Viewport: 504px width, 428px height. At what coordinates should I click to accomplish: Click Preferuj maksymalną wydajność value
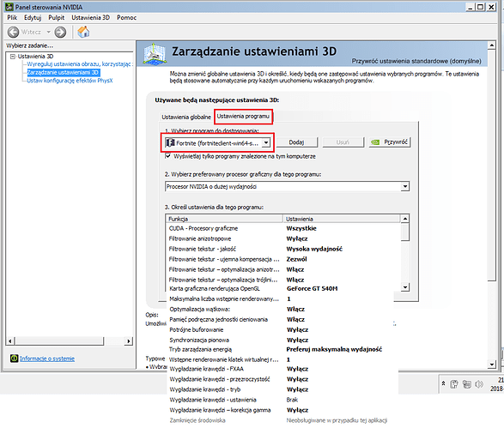click(x=334, y=349)
